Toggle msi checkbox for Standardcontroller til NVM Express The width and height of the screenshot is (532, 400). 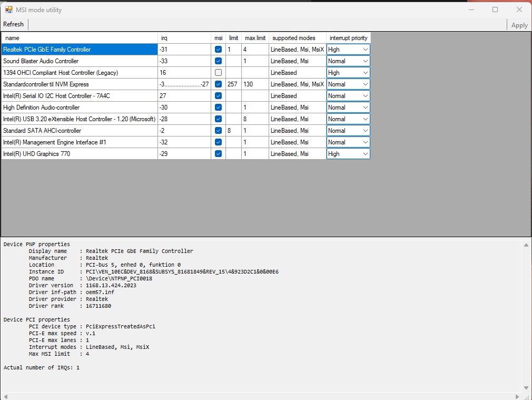tap(218, 84)
